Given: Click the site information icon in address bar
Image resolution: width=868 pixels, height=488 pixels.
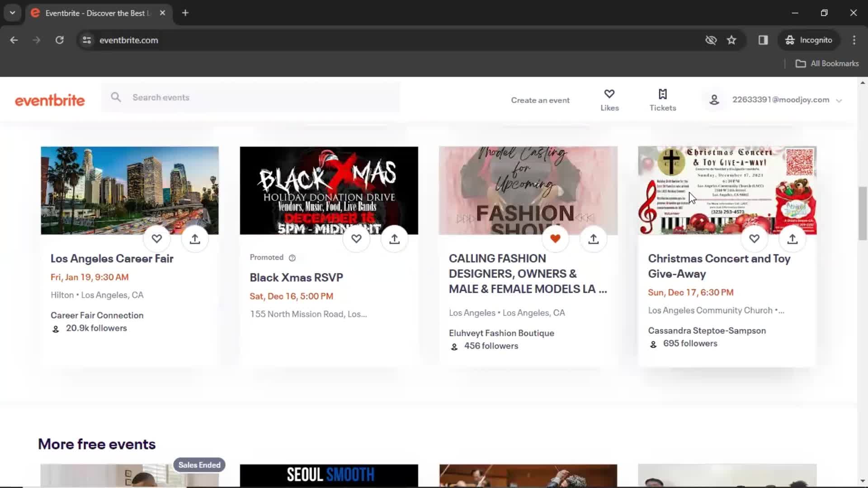Looking at the screenshot, I should 87,40.
